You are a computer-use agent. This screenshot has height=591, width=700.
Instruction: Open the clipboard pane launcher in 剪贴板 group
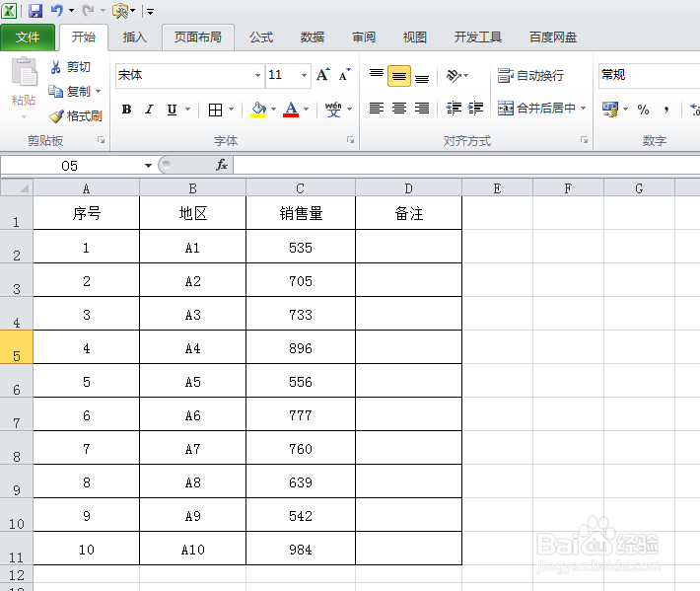[x=102, y=140]
